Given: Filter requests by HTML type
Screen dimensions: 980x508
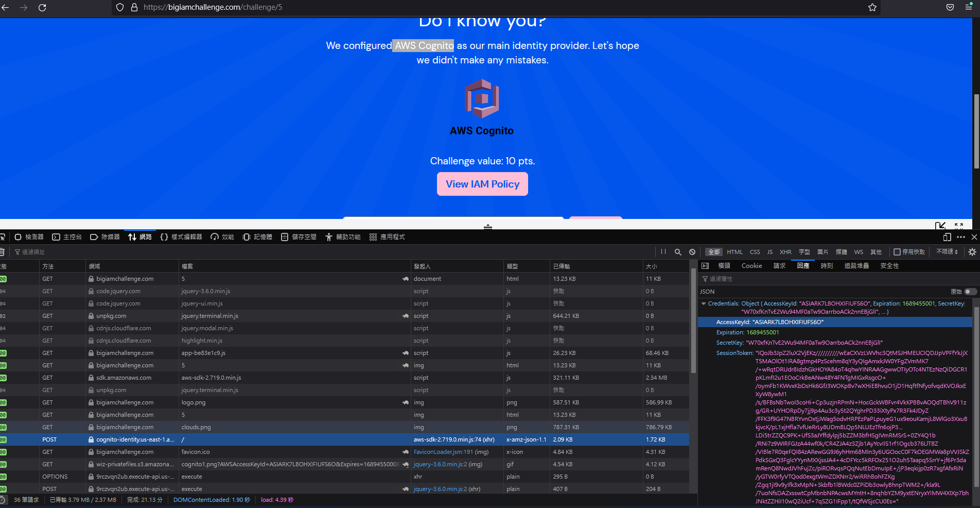Looking at the screenshot, I should coord(734,252).
